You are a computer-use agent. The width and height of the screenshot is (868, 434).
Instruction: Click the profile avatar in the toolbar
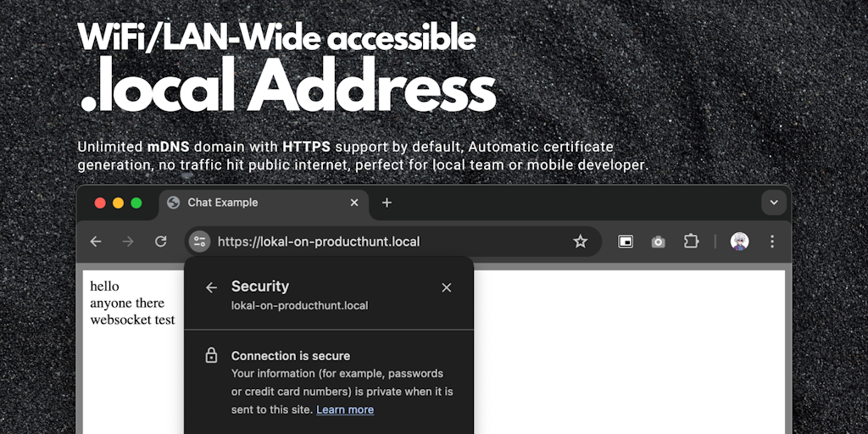(x=739, y=242)
